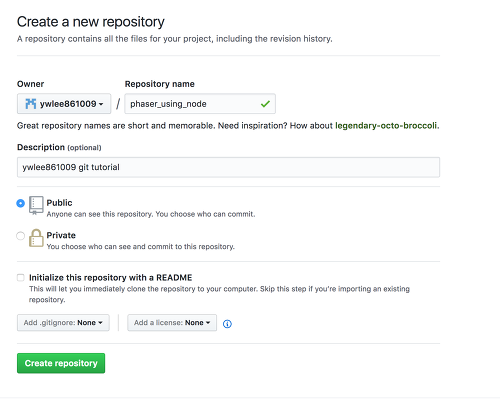Enable Initialize this repository with a README

pos(21,278)
